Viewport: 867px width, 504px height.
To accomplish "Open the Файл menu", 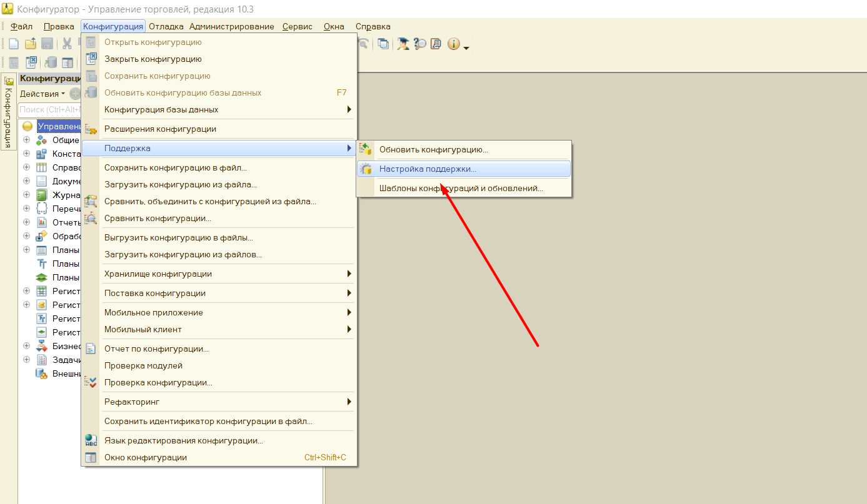I will tap(22, 26).
